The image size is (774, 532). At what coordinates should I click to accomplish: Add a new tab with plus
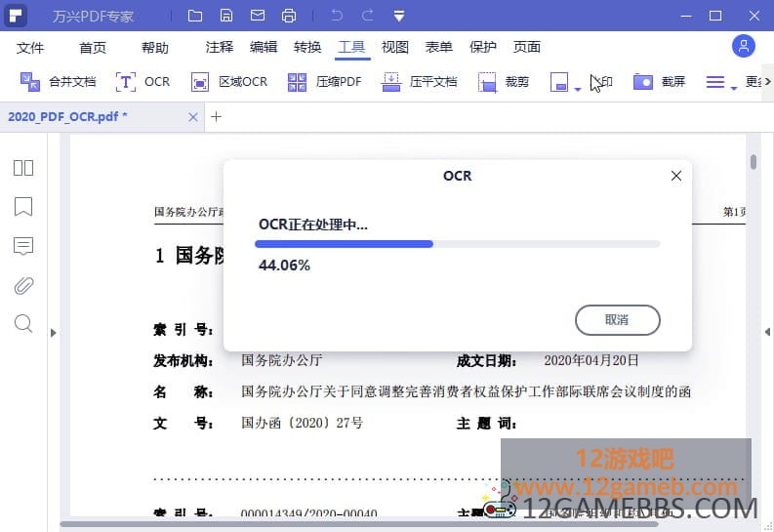[x=216, y=117]
